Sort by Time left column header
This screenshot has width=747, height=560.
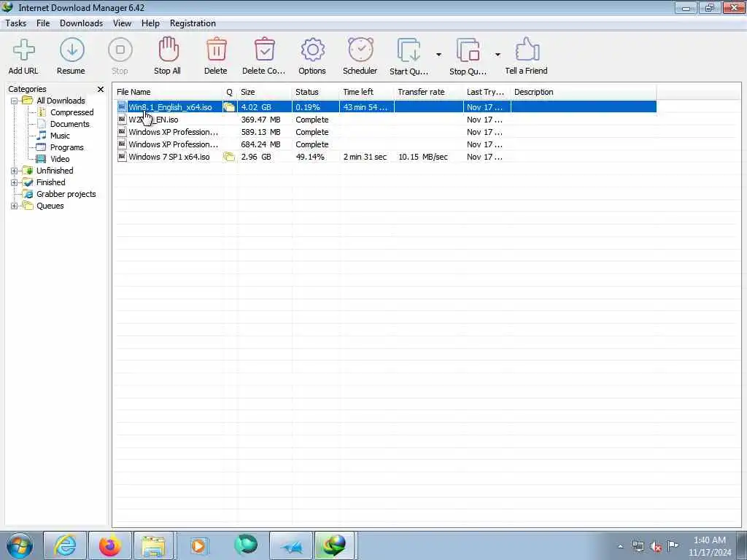coord(368,92)
